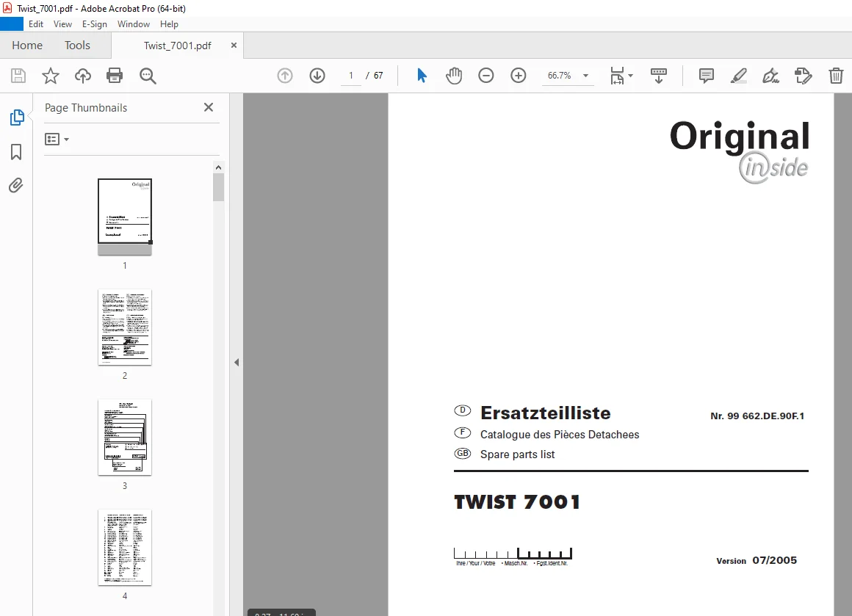Open the Find text magnifier icon
This screenshot has width=852, height=616.
(148, 76)
